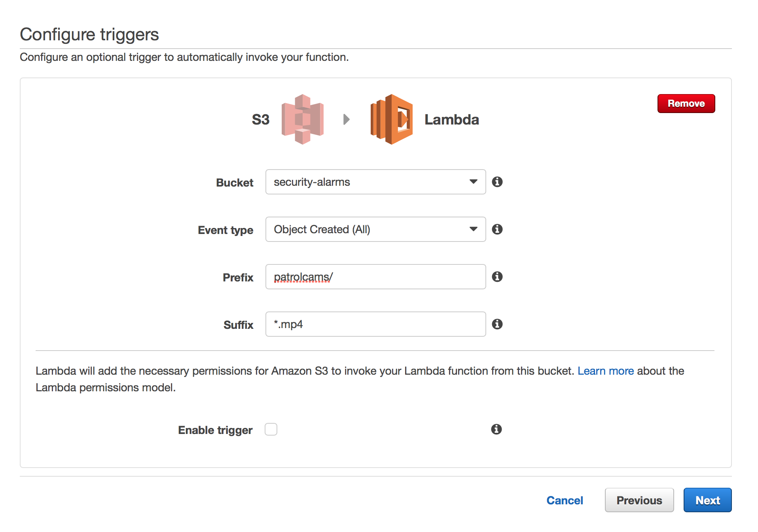Show info for Enable trigger option
Viewport: 758px width, 532px height.
(496, 429)
